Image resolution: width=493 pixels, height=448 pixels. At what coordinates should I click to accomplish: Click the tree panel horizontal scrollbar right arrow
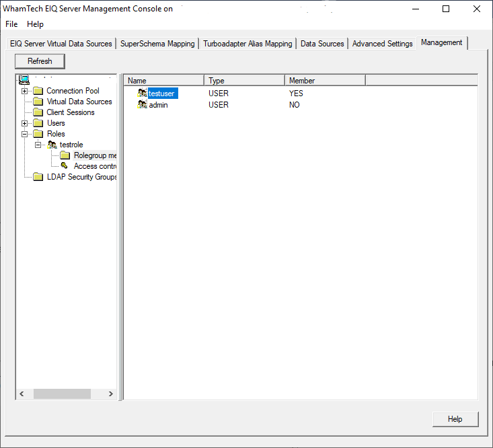[x=111, y=394]
